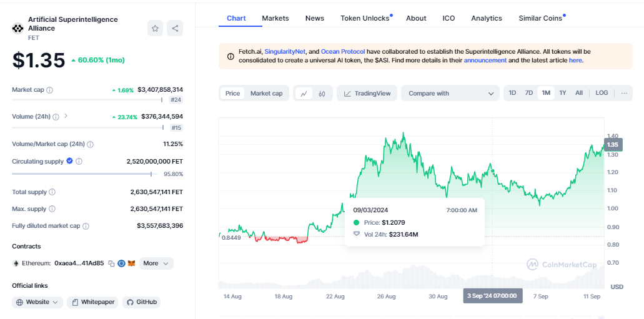Expand the Website links dropdown
The image size is (644, 319).
37,302
